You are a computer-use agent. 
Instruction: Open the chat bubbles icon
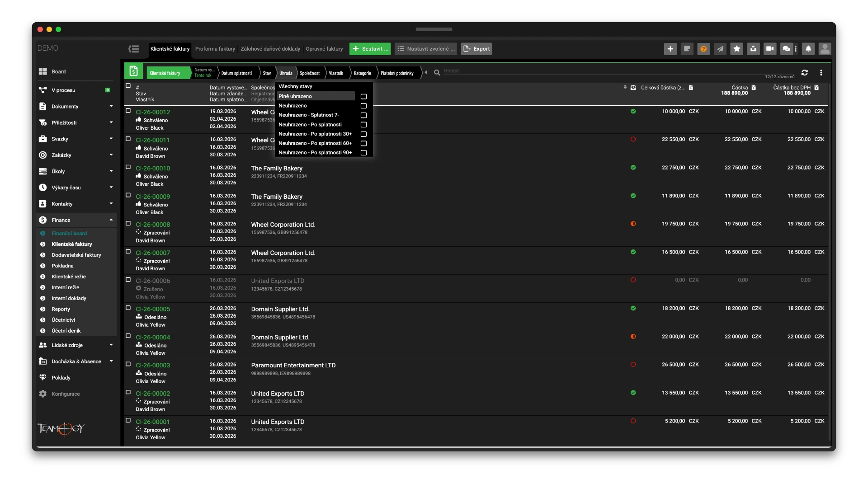pos(786,49)
